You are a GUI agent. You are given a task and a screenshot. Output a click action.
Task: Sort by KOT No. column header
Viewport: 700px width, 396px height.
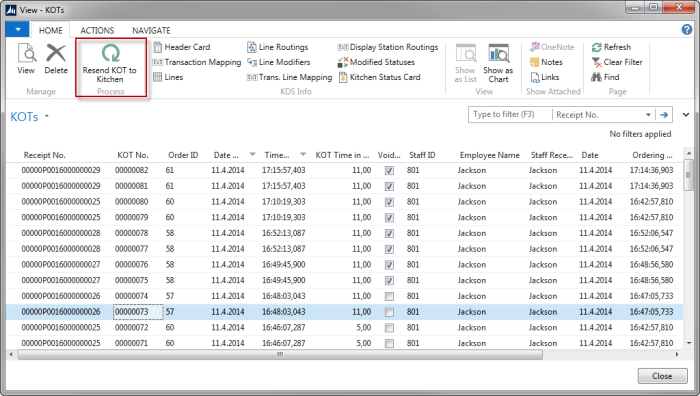[133, 155]
